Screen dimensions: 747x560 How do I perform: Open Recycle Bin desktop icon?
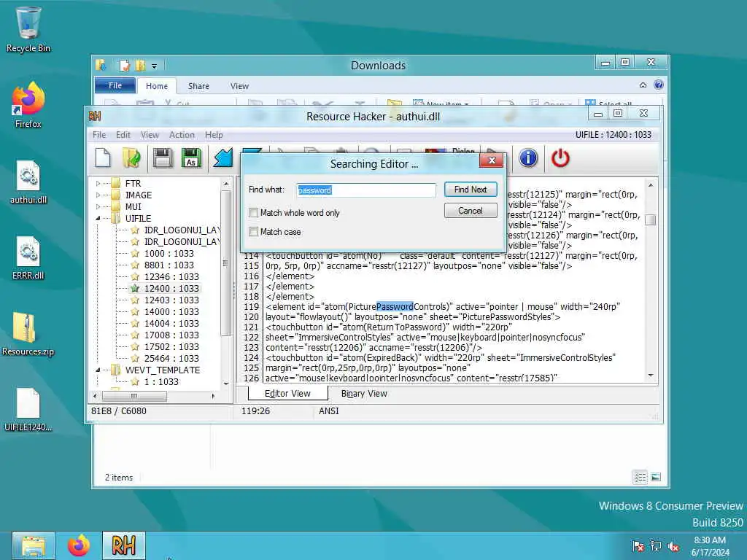point(28,29)
